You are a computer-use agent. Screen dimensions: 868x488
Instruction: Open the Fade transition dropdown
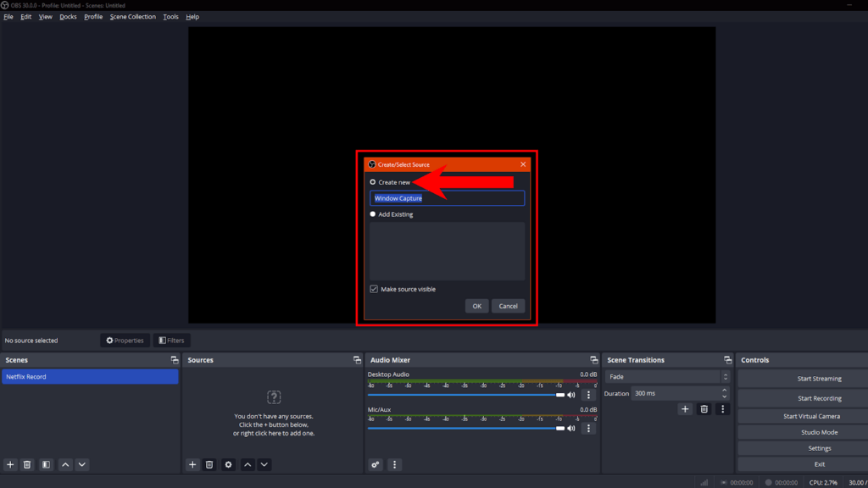point(667,377)
